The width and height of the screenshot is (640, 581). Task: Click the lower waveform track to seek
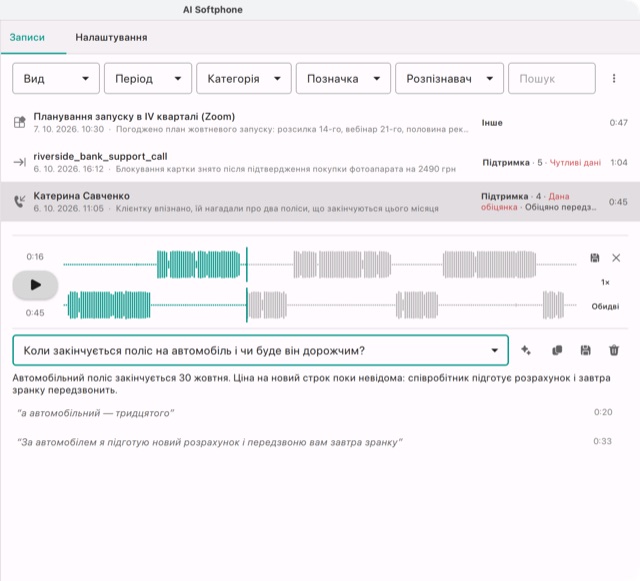pos(320,305)
